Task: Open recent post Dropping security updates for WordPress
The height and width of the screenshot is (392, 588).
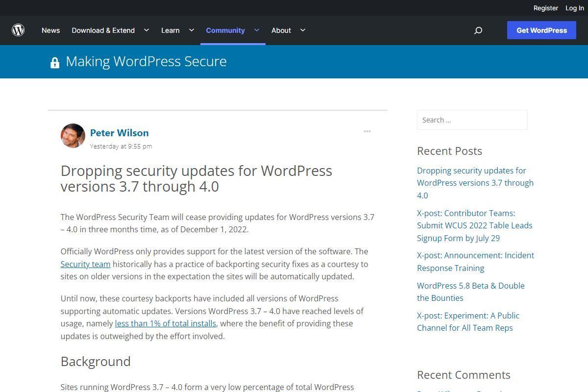Action: point(475,183)
